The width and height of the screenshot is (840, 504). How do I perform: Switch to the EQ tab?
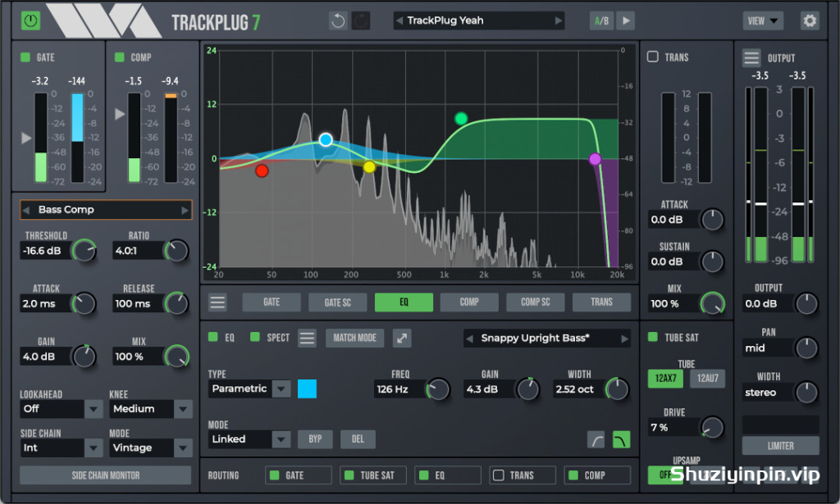[x=404, y=302]
